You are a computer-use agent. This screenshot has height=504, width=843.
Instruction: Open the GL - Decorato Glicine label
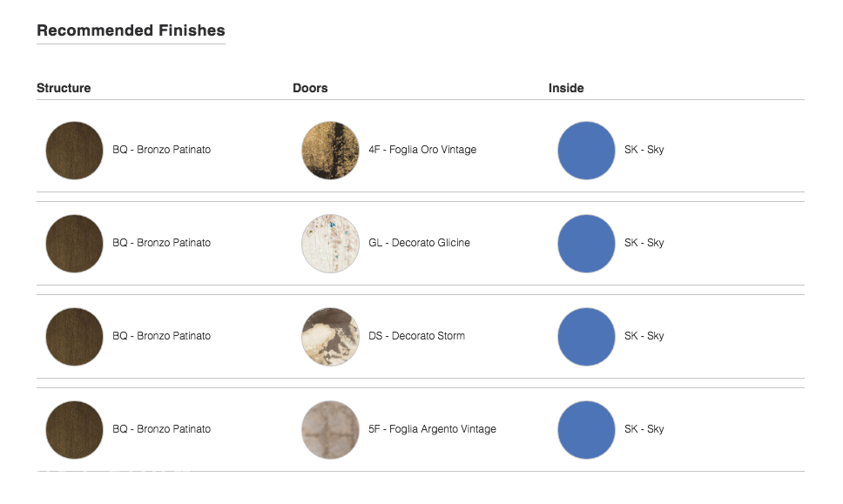pos(419,242)
